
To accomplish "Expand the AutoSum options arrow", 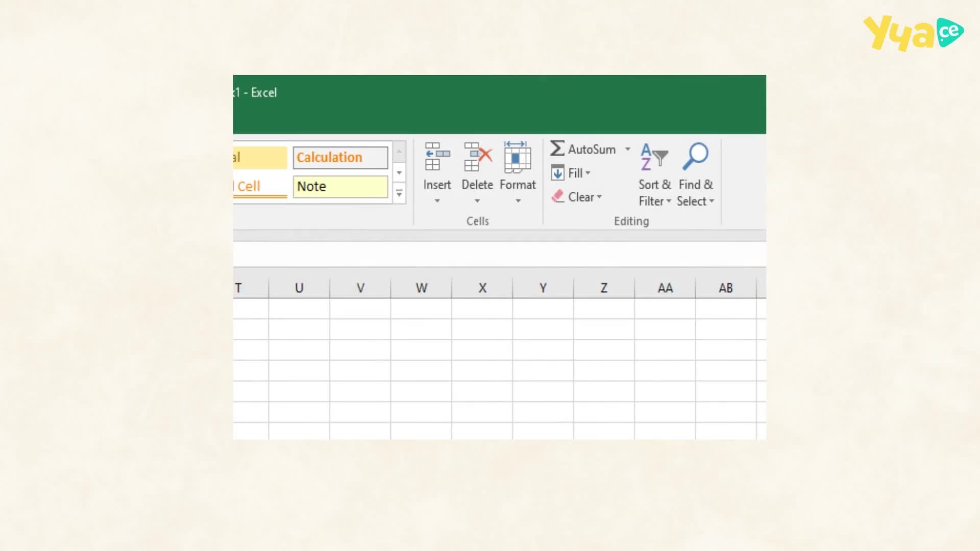I will click(628, 149).
